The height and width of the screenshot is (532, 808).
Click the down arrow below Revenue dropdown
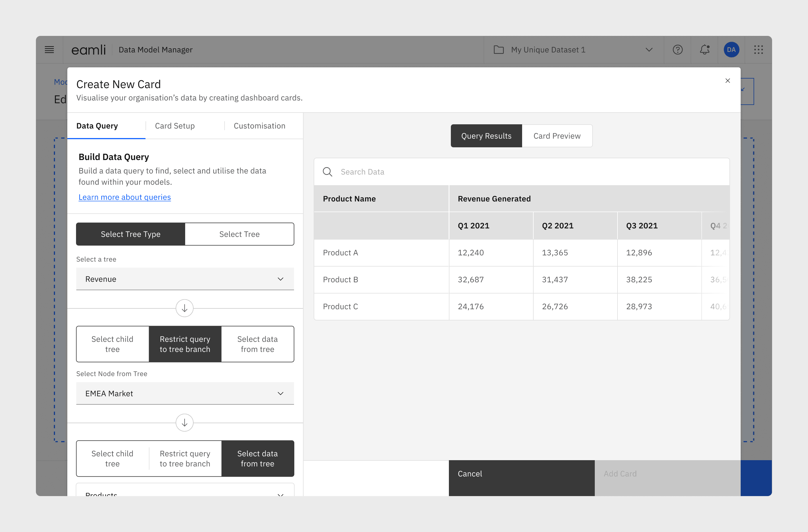click(x=184, y=308)
